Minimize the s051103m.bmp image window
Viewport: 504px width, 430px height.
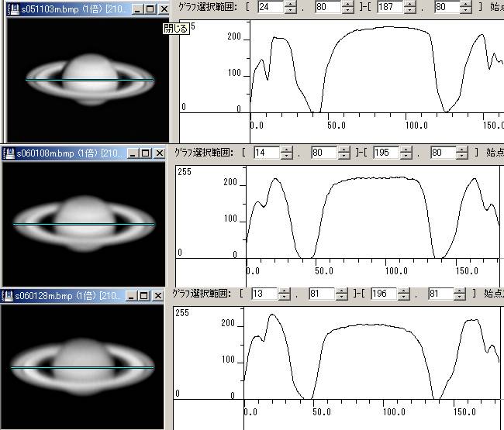[138, 9]
